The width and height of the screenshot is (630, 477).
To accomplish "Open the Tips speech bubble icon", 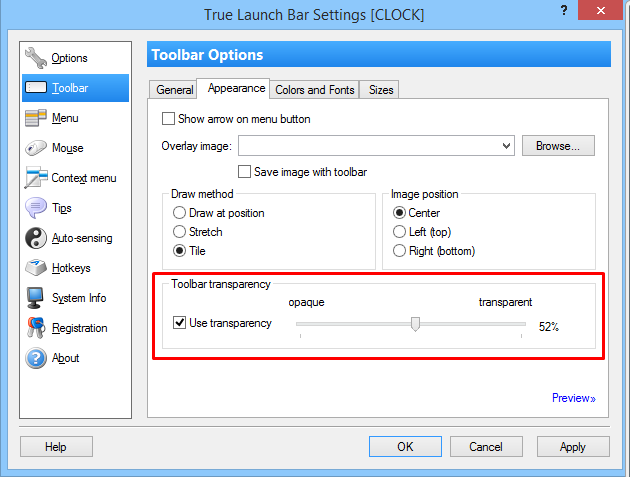I will pos(36,208).
